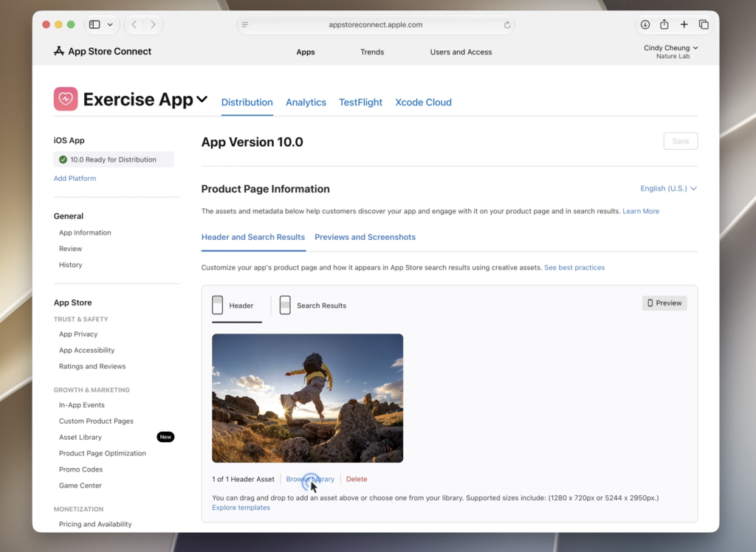
Task: Open Users and Access
Action: [461, 52]
